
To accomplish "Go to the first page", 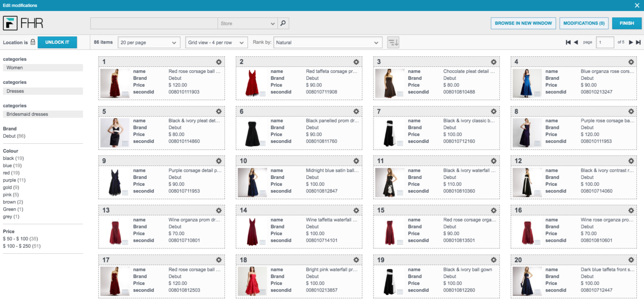I will pos(568,42).
